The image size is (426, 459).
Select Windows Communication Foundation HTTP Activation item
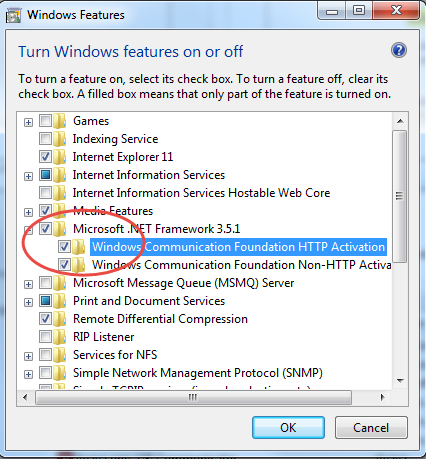(238, 247)
